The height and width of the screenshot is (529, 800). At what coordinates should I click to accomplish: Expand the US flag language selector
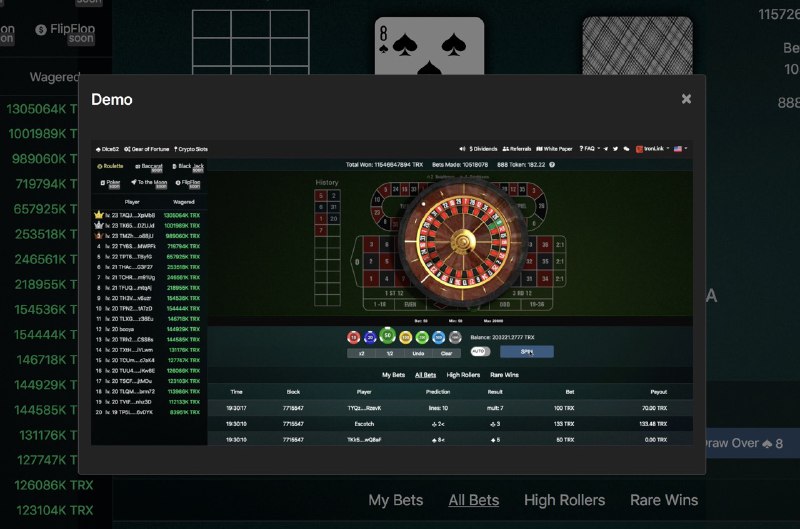point(681,149)
